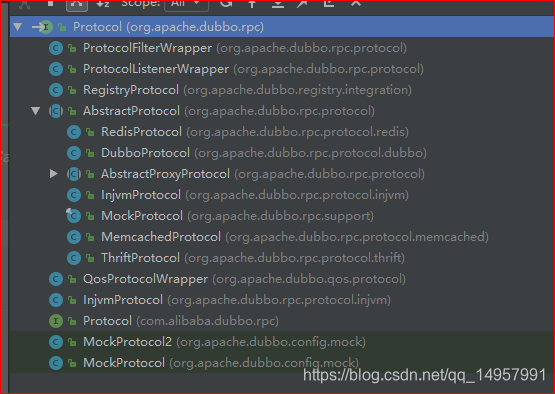Click the abstract class icon of AbstractProxyProtocol
The width and height of the screenshot is (555, 394).
[74, 174]
